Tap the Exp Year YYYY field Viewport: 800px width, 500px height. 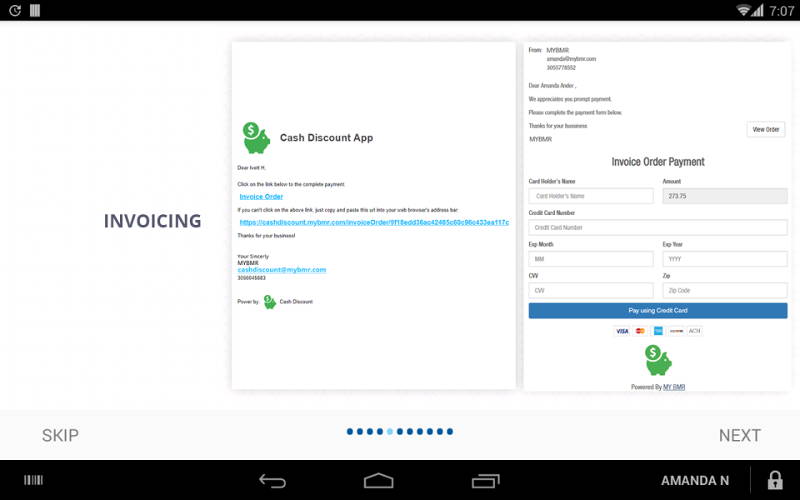tap(724, 259)
